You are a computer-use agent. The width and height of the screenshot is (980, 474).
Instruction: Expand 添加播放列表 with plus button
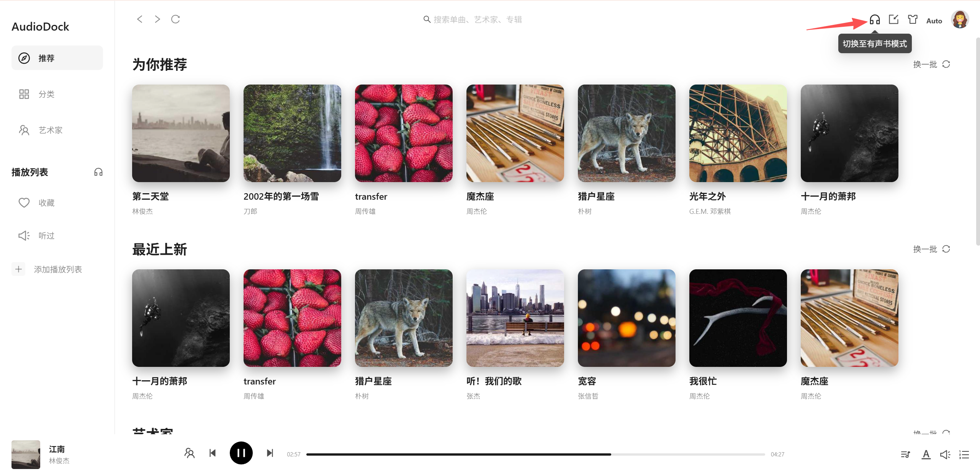pos(18,269)
